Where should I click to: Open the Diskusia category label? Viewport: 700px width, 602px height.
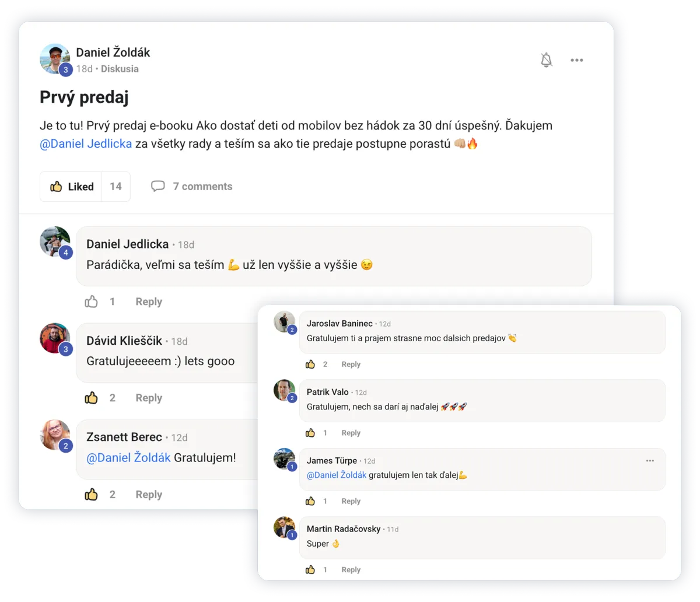click(120, 69)
